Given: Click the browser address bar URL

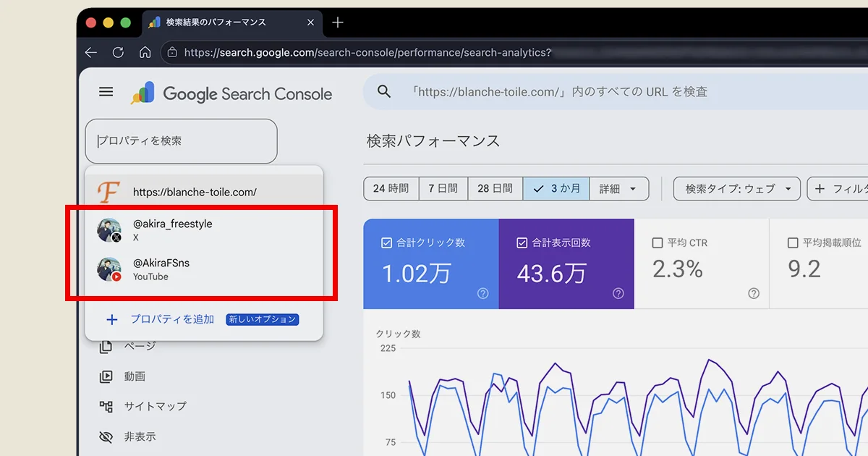Looking at the screenshot, I should [367, 52].
